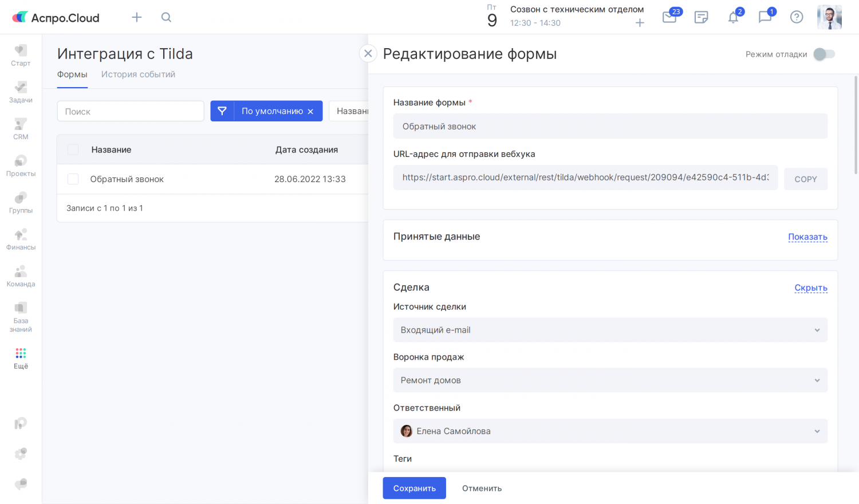The width and height of the screenshot is (859, 504).
Task: Click Показать link for received data
Action: click(807, 237)
